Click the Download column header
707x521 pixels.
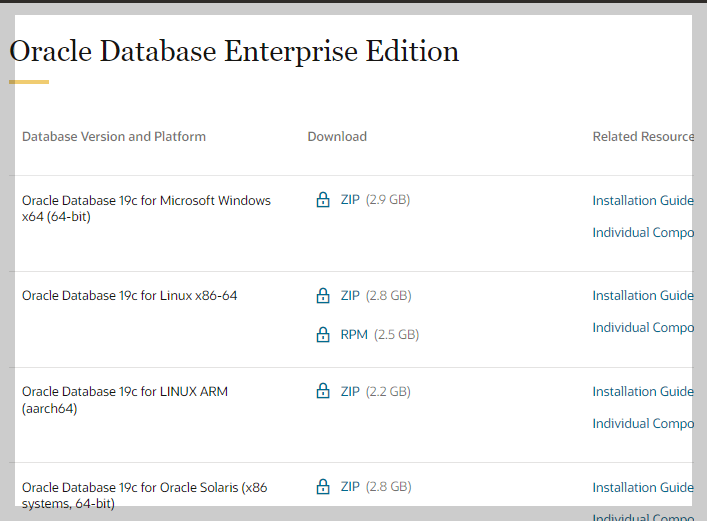pos(337,137)
